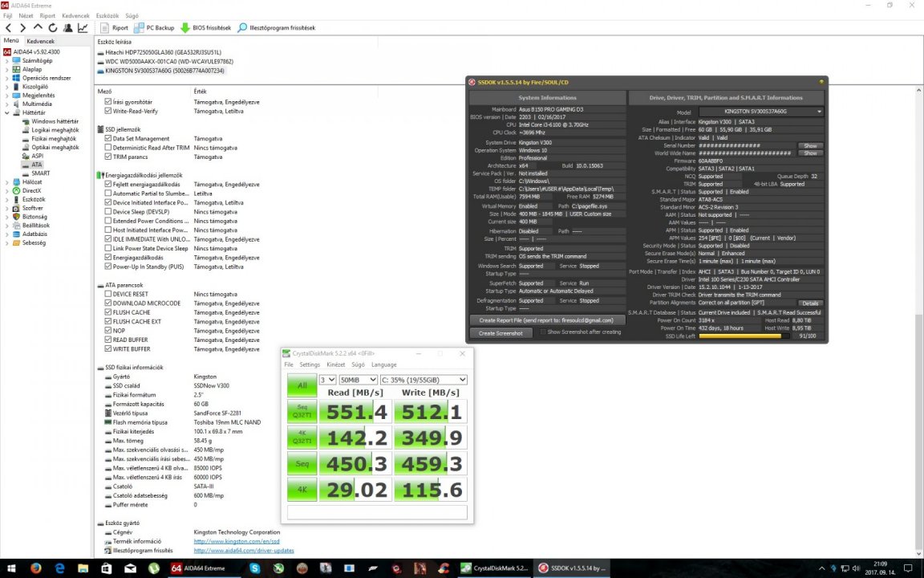Open the 50MiB test size dropdown
Viewport: 924px width, 578px height.
(x=359, y=380)
